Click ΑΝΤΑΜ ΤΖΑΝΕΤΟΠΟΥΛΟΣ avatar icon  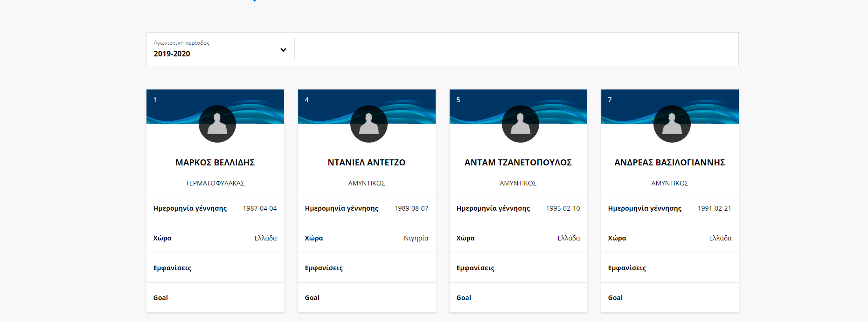click(x=521, y=124)
